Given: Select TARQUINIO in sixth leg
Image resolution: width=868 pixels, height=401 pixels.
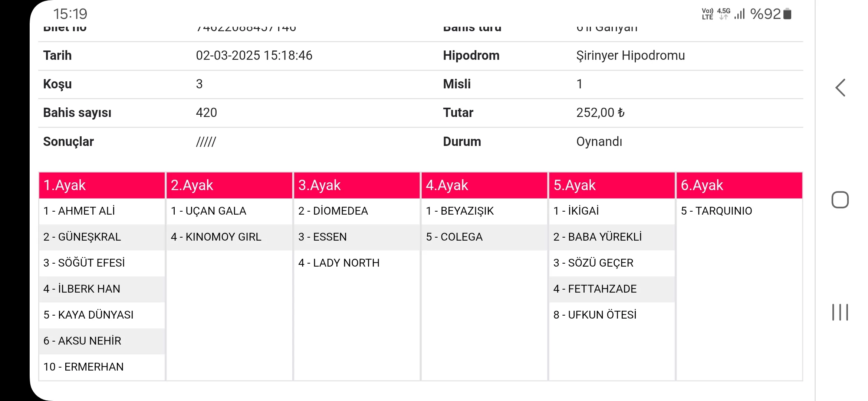Looking at the screenshot, I should (x=716, y=211).
